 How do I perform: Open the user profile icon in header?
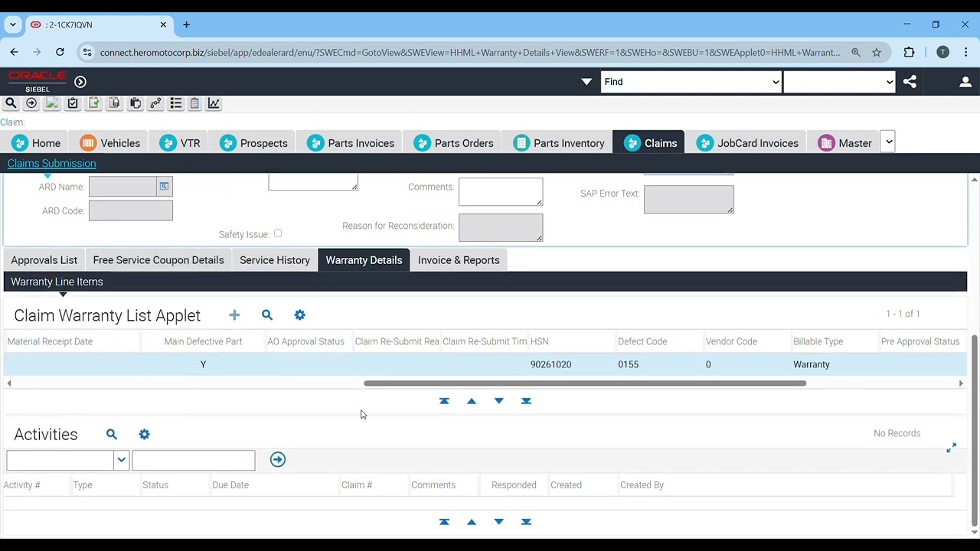(965, 82)
